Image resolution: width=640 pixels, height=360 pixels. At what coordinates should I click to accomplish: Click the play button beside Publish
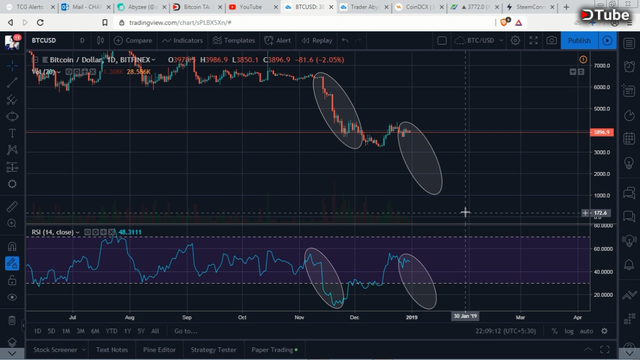[x=607, y=40]
